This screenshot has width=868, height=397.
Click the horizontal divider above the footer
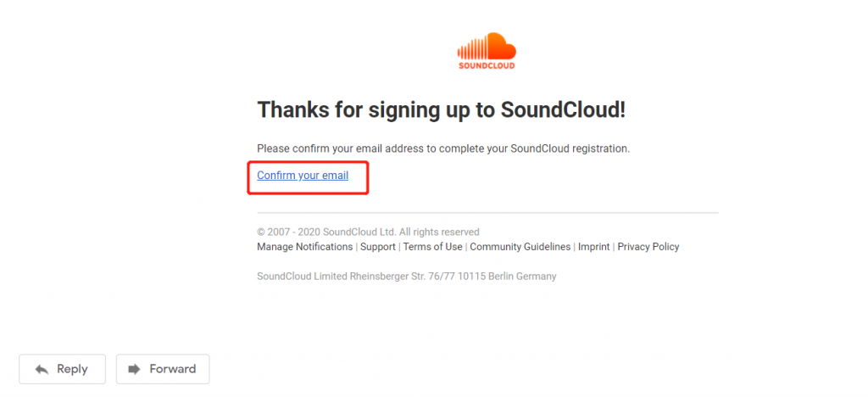[x=487, y=213]
